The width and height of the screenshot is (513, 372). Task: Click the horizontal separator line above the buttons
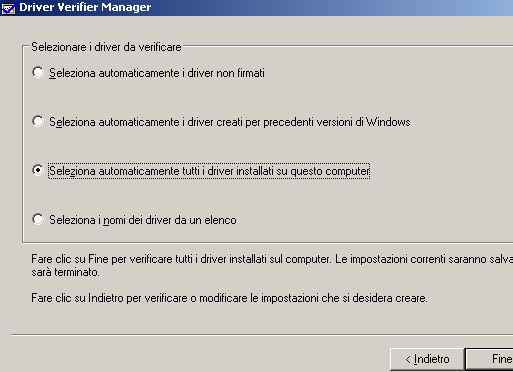click(262, 335)
